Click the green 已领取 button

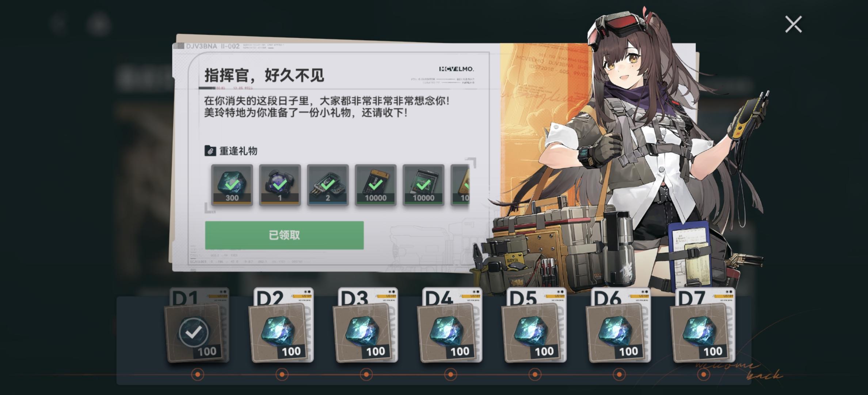tap(284, 235)
